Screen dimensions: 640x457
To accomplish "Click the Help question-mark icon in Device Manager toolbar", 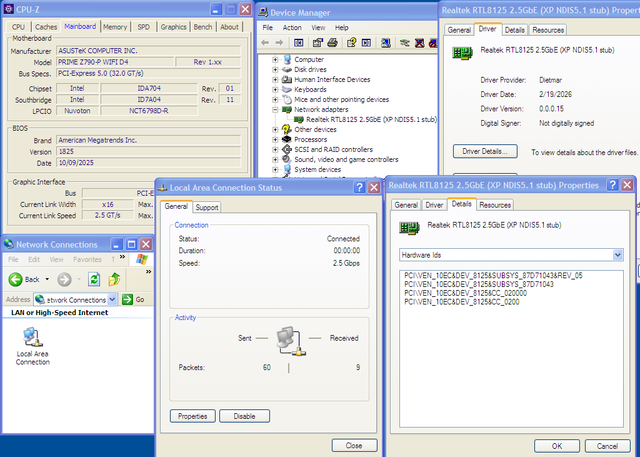I will (351, 42).
